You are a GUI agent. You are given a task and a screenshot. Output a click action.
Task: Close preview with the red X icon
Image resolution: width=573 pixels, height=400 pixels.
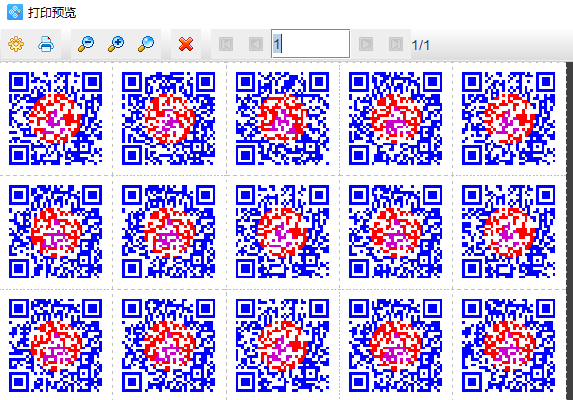tap(186, 44)
